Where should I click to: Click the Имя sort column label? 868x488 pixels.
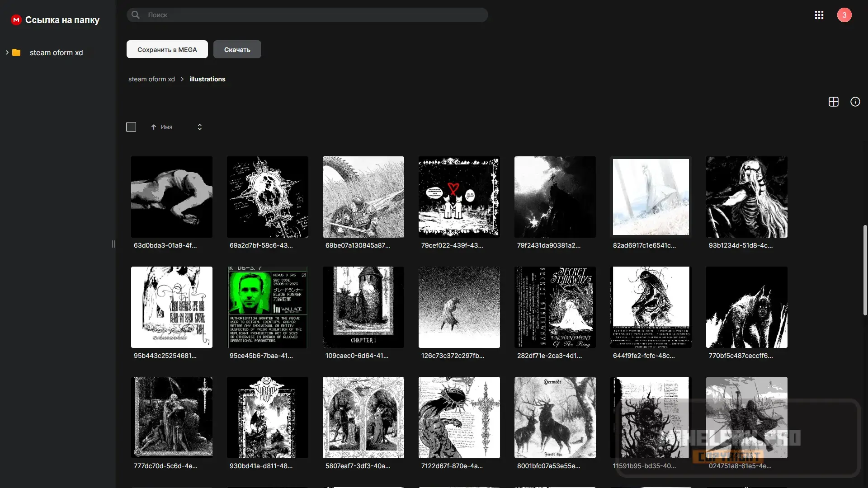tap(166, 127)
